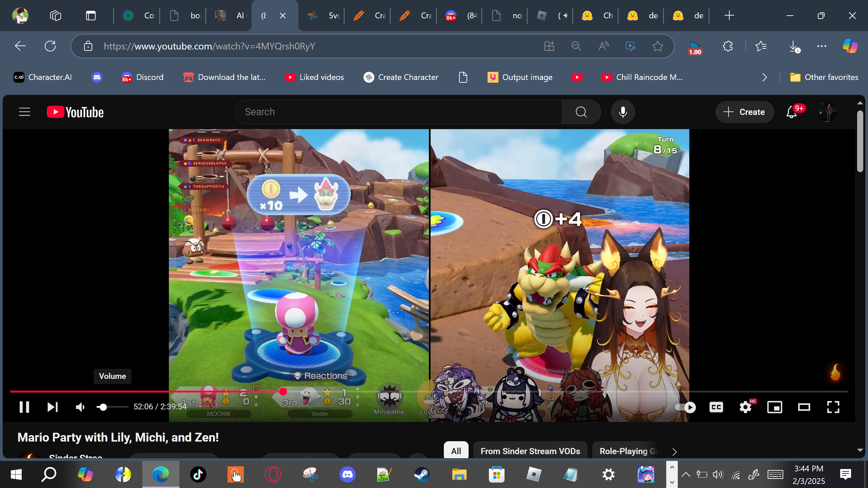
Task: Open Other favorites folder
Action: [824, 77]
